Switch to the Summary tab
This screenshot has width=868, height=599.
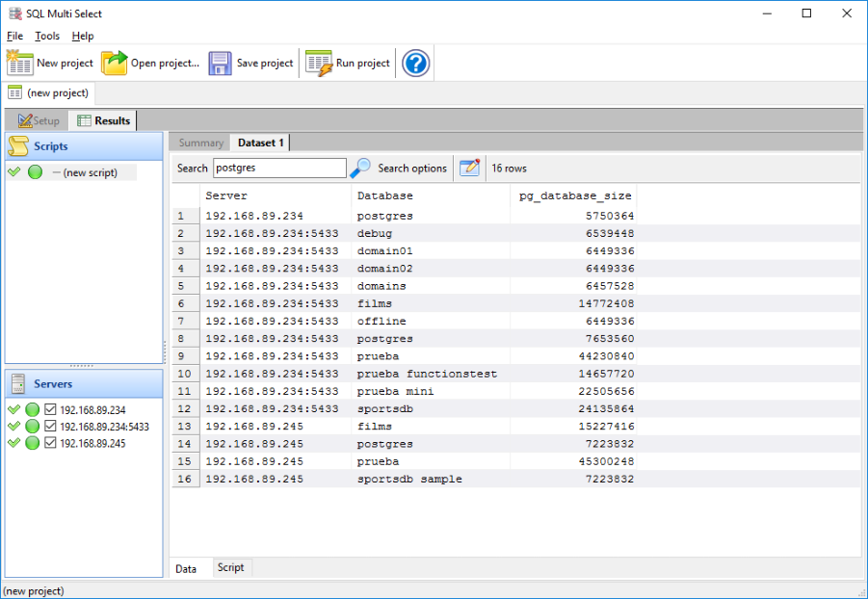coord(200,143)
